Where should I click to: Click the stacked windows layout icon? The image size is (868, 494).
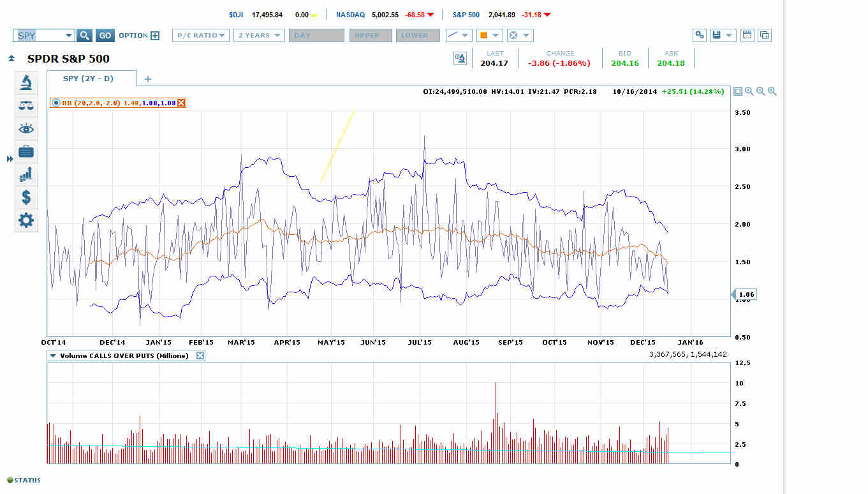coord(765,35)
